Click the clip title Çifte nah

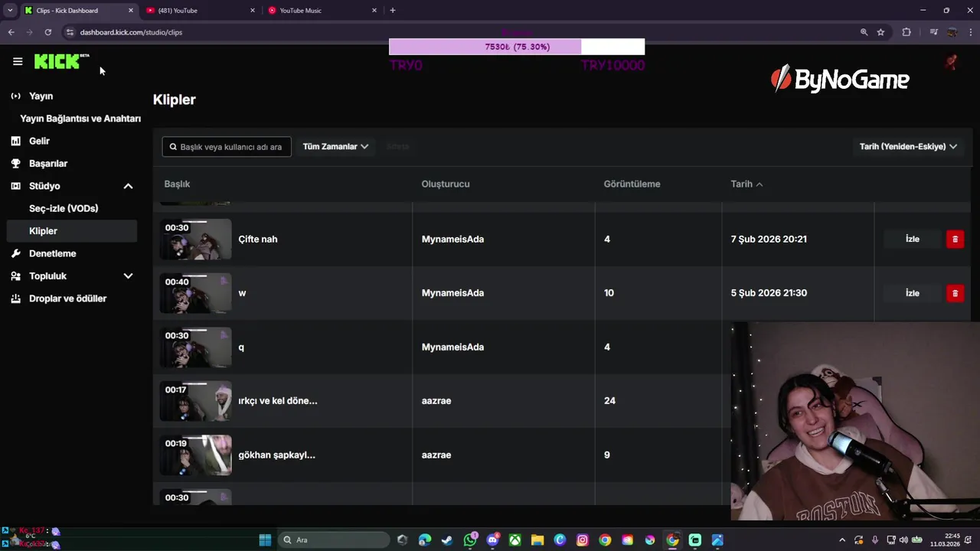(258, 239)
